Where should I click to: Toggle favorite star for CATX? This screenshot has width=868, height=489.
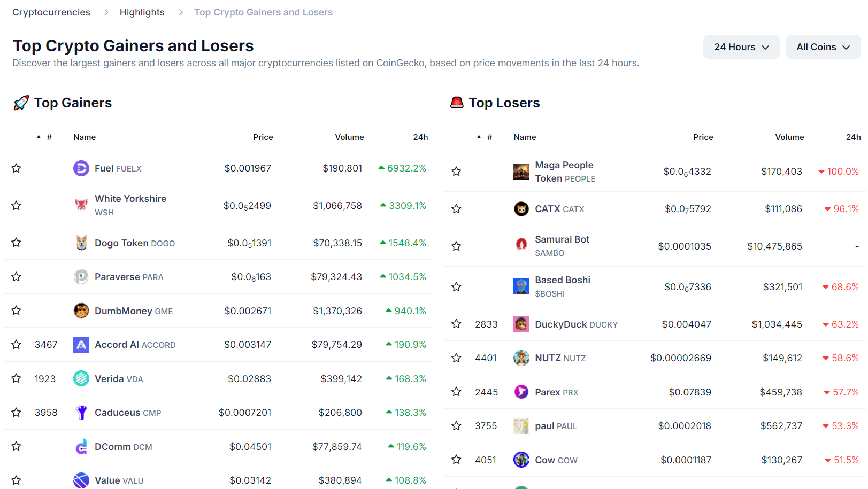click(x=456, y=209)
